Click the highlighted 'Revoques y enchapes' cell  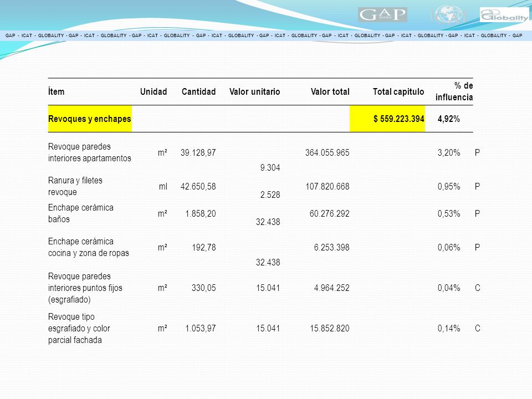pos(90,119)
